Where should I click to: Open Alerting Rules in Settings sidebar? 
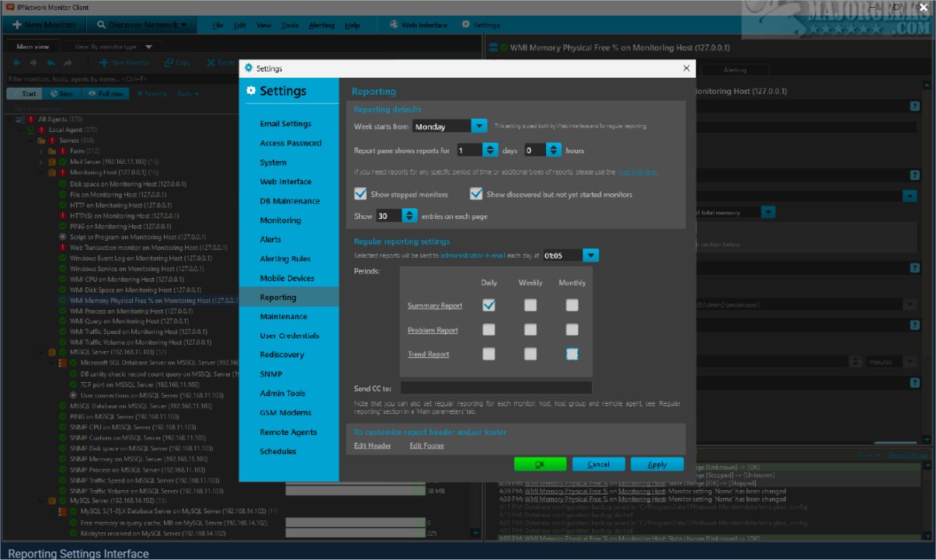tap(286, 259)
